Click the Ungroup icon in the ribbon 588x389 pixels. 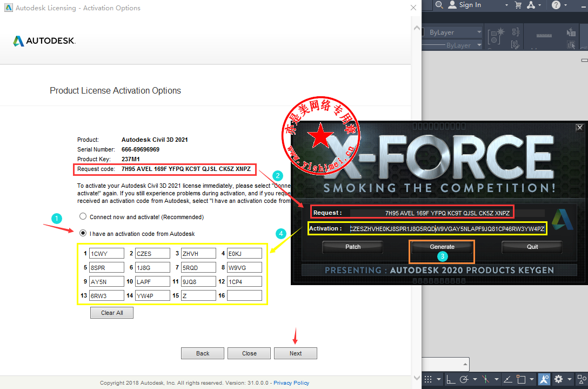coord(516,32)
